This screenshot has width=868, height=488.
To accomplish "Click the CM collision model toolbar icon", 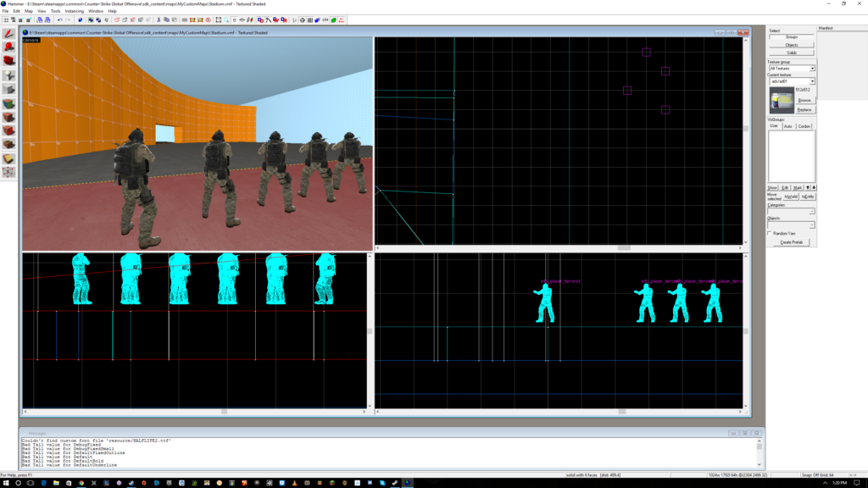I will coord(325,20).
